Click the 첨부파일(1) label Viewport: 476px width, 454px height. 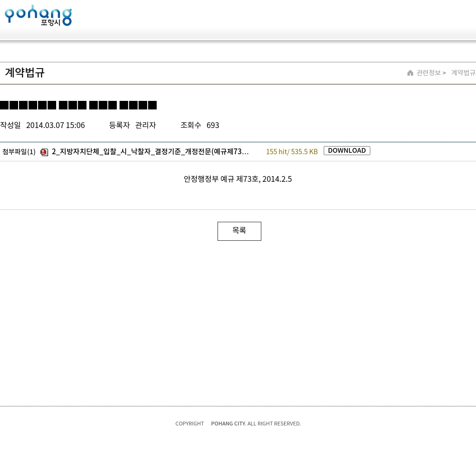[x=19, y=152]
